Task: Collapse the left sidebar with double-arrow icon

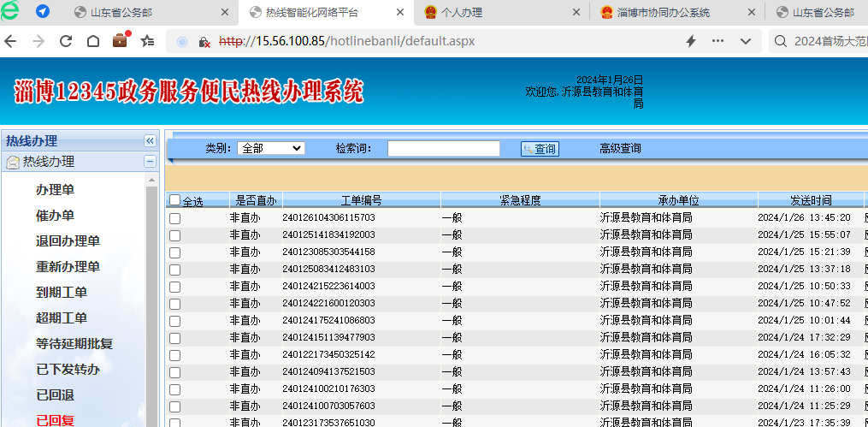Action: [x=150, y=140]
